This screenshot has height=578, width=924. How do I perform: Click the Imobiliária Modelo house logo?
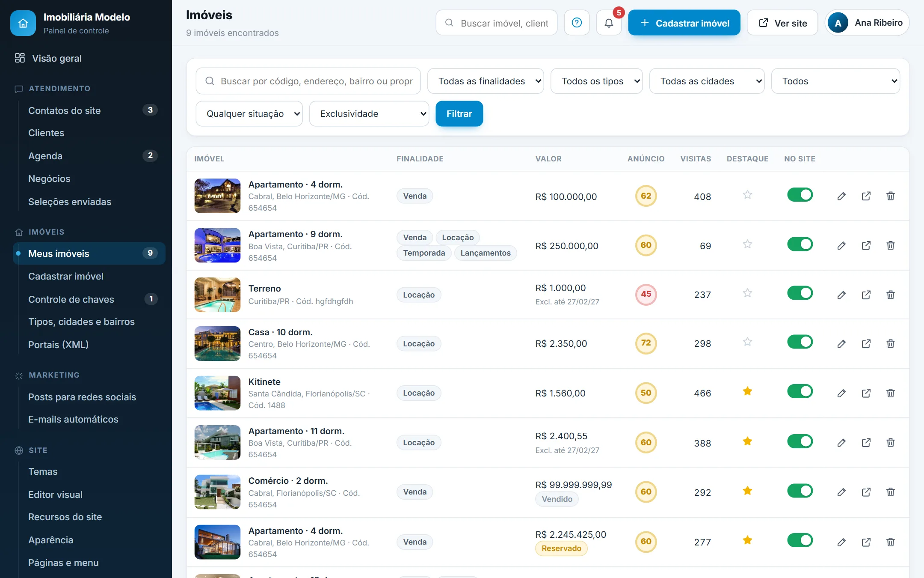tap(23, 23)
